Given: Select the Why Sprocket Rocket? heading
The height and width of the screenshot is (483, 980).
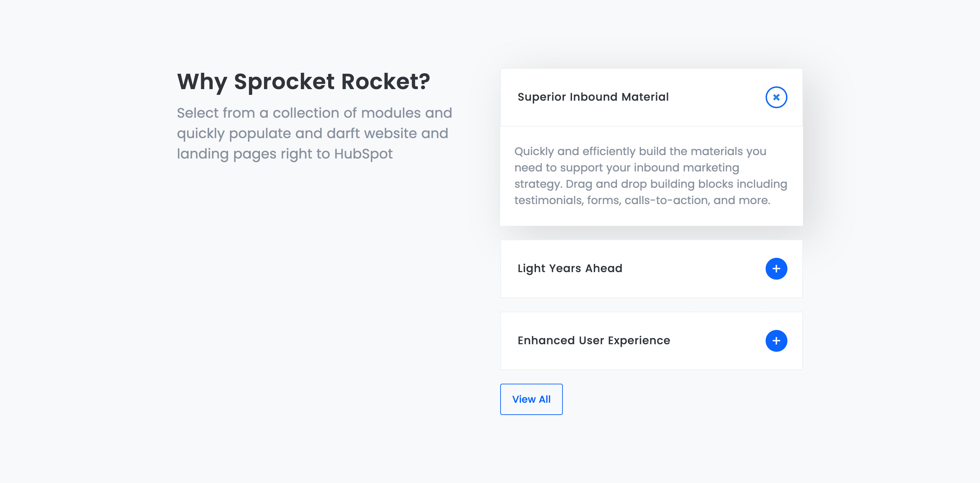Looking at the screenshot, I should [304, 81].
